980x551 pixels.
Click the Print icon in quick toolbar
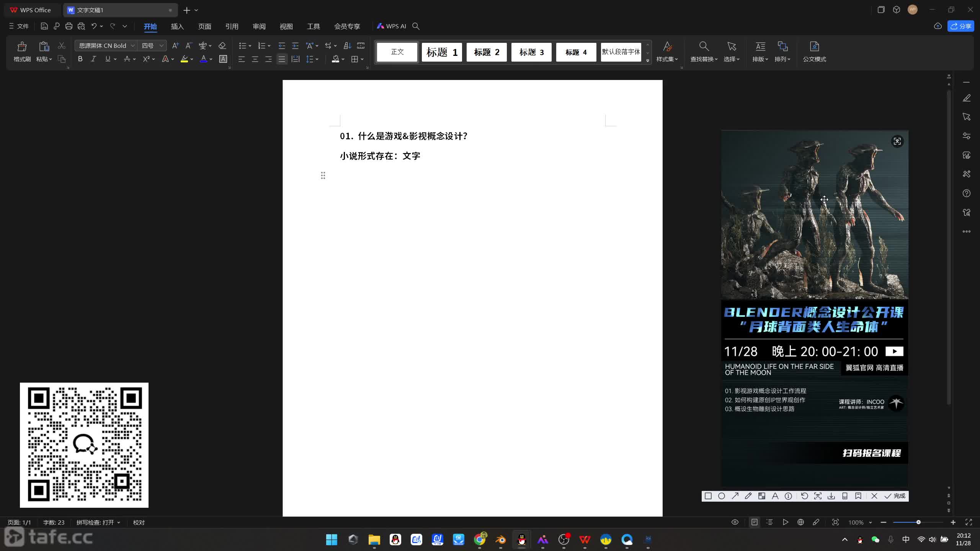click(x=69, y=26)
